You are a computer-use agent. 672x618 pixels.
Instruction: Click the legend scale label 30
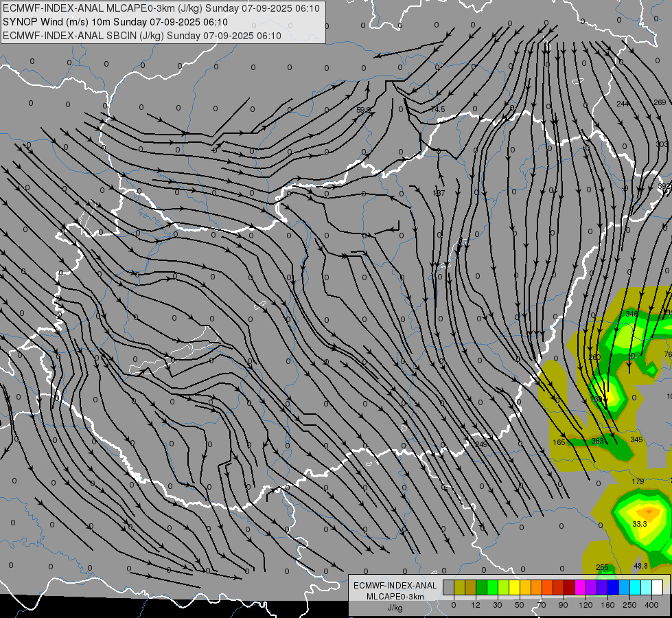point(498,605)
